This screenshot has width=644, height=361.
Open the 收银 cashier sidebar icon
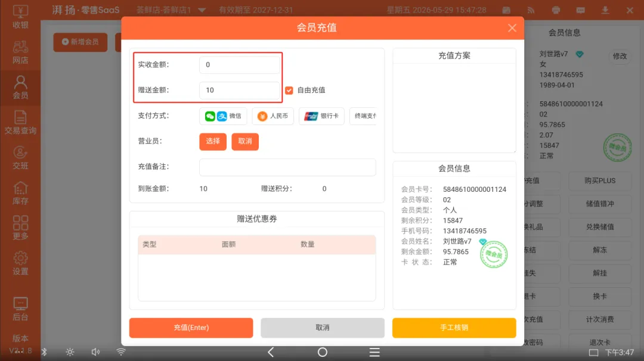tap(20, 17)
